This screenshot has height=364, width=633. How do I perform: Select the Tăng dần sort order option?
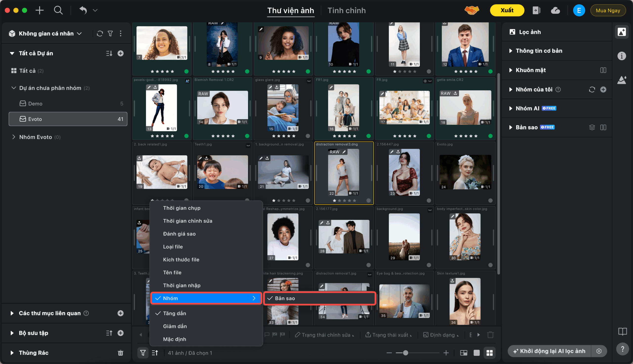[175, 313]
